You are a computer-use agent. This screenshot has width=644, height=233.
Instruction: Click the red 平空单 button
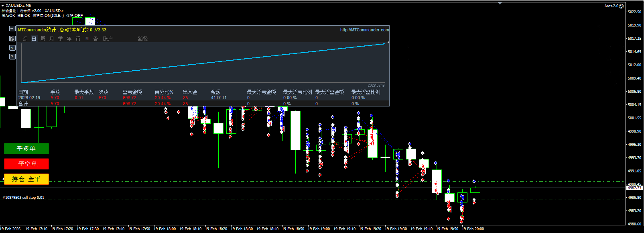(x=26, y=164)
